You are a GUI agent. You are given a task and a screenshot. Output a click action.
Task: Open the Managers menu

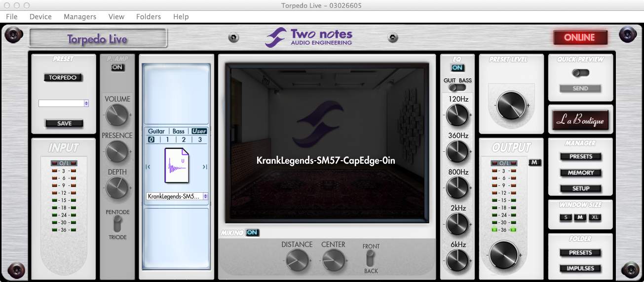79,16
